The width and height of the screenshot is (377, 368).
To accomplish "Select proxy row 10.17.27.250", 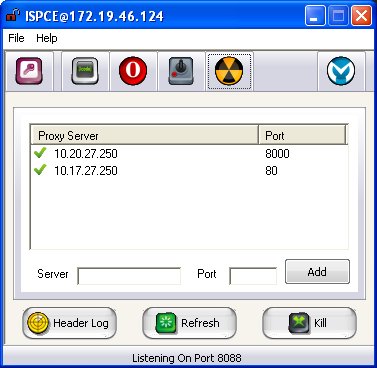I will [x=189, y=171].
